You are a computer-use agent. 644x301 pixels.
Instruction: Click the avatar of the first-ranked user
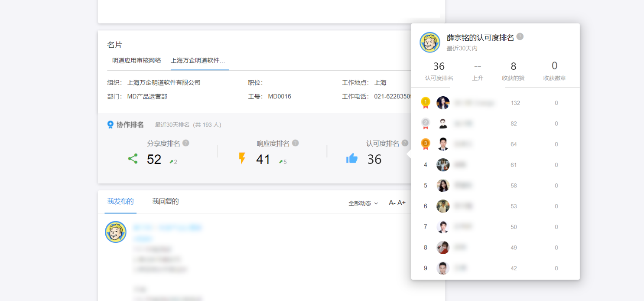[x=443, y=103]
